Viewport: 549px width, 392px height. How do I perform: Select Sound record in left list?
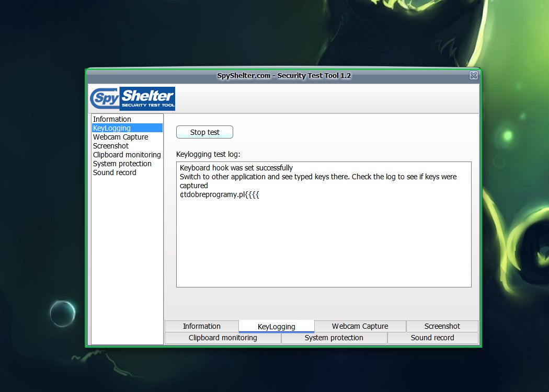[x=127, y=172]
